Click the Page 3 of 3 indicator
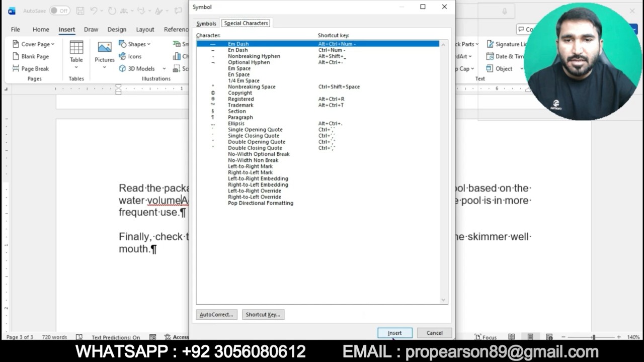This screenshot has height=362, width=644. click(20, 337)
